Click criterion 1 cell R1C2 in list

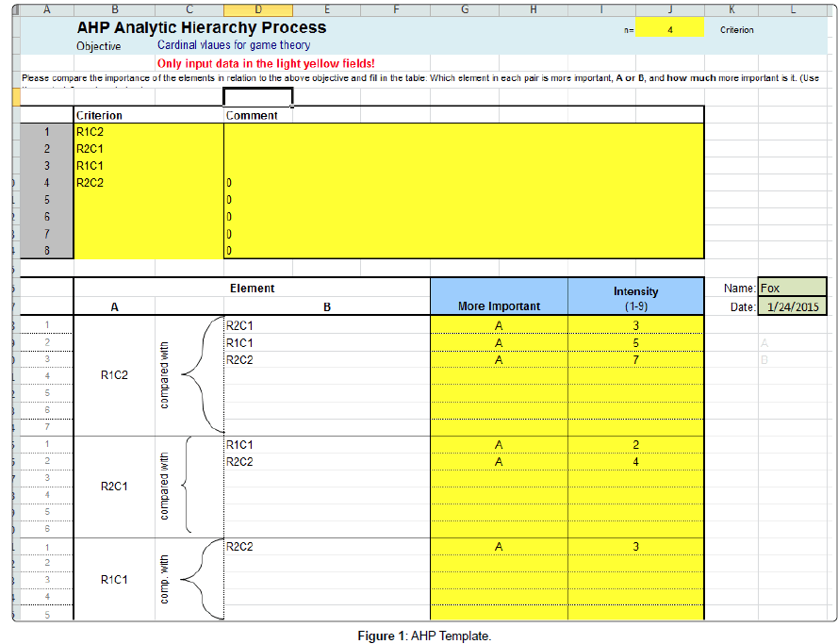[x=148, y=132]
